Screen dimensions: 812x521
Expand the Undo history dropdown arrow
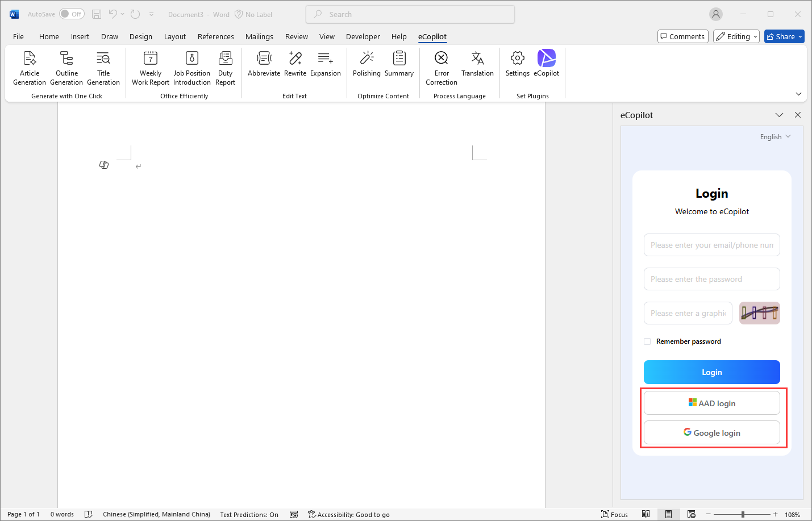point(122,14)
